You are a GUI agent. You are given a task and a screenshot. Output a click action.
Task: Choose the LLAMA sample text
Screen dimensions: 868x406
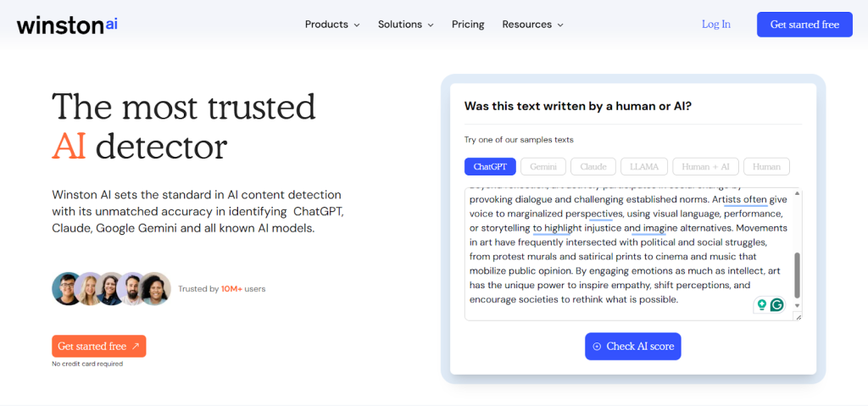coord(644,166)
